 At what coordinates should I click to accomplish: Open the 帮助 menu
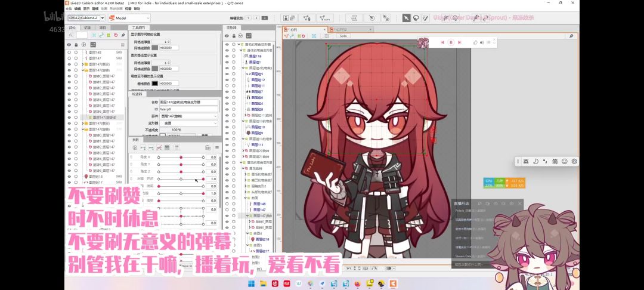pyautogui.click(x=137, y=8)
